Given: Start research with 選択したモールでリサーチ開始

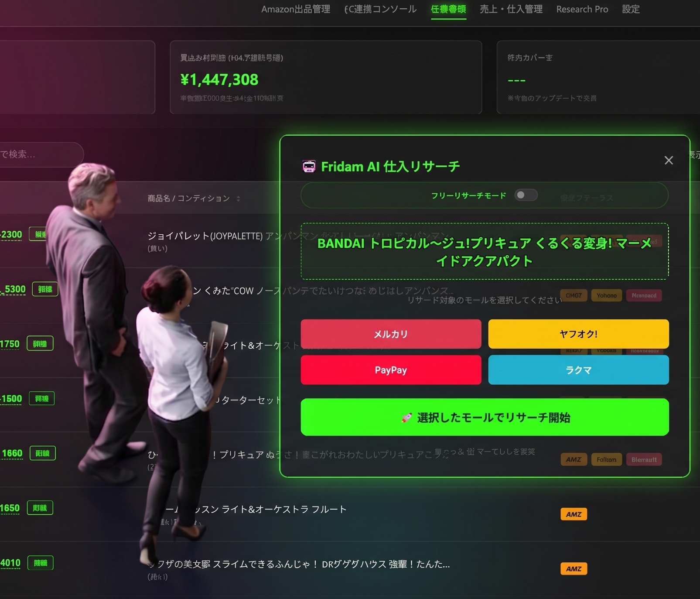Looking at the screenshot, I should pos(485,417).
